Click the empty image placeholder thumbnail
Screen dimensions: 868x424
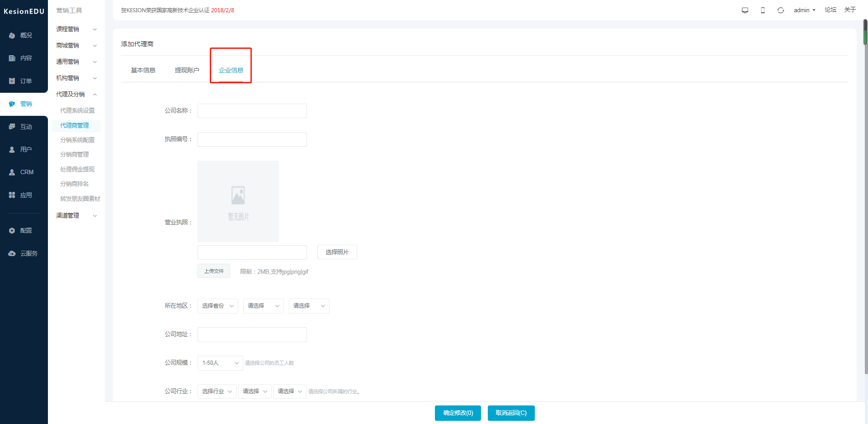(x=238, y=201)
